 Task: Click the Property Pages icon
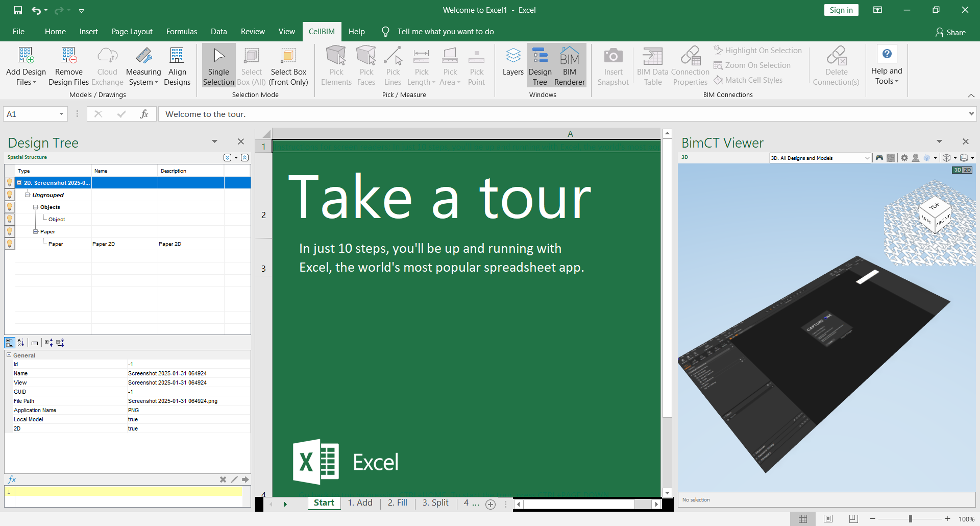35,343
